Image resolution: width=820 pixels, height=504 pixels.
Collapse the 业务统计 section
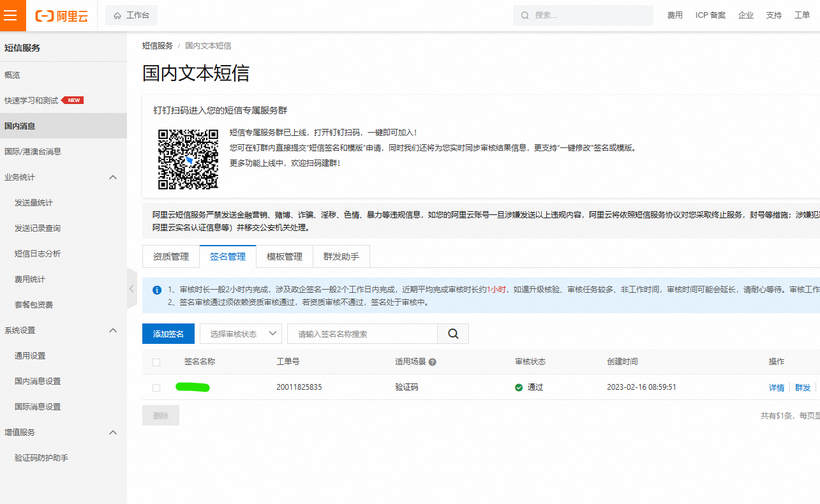coord(114,177)
